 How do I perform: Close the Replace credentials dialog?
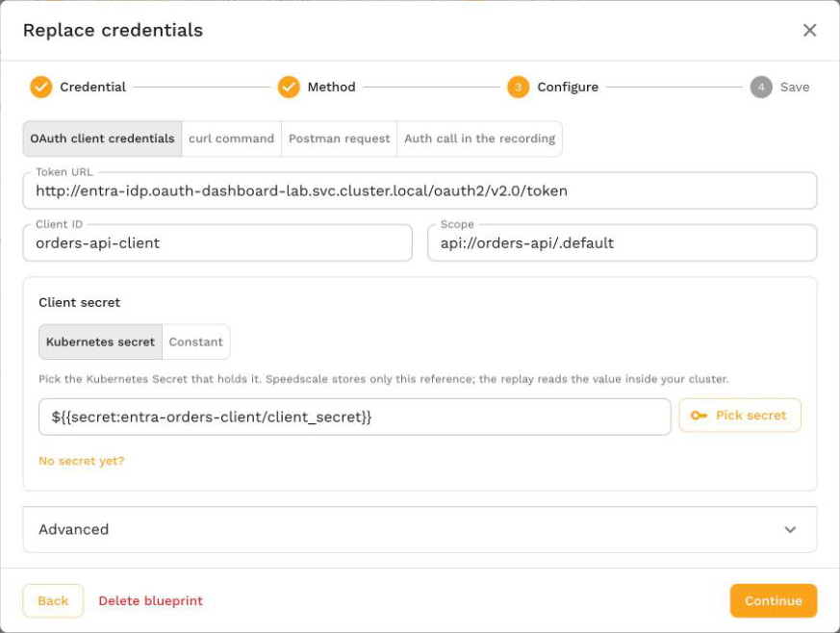coord(809,30)
